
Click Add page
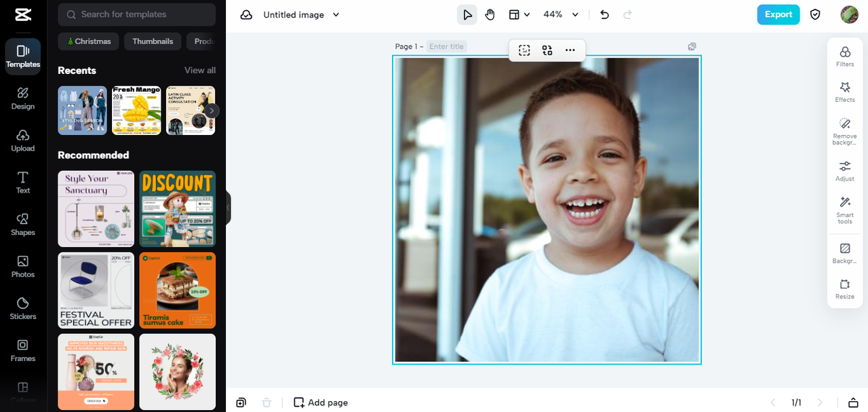[x=321, y=402]
